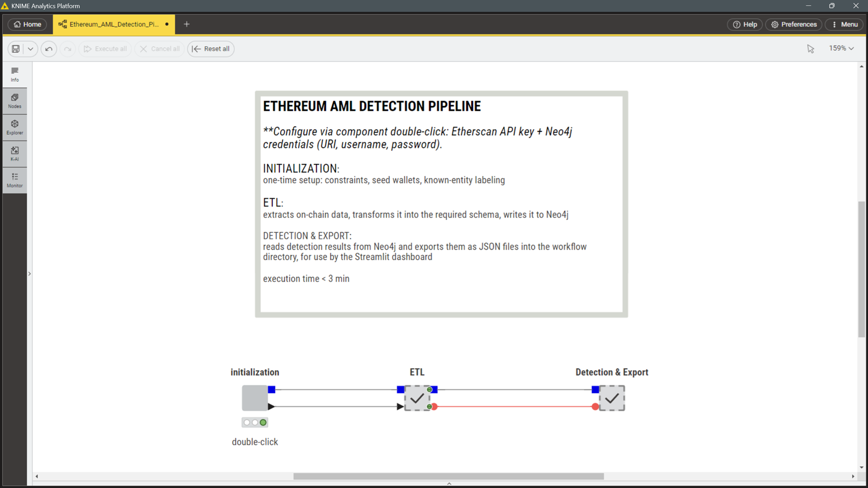
Task: Open the Explorer side panel
Action: 15,127
